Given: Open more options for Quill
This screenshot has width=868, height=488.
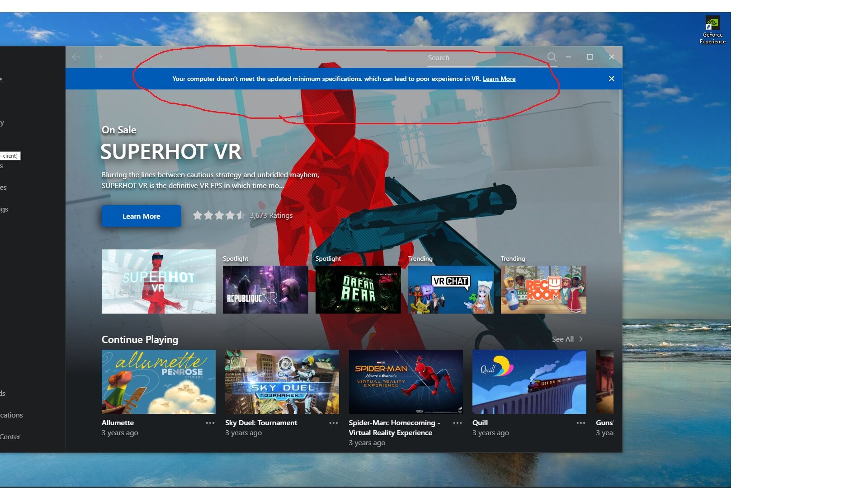Looking at the screenshot, I should [581, 423].
